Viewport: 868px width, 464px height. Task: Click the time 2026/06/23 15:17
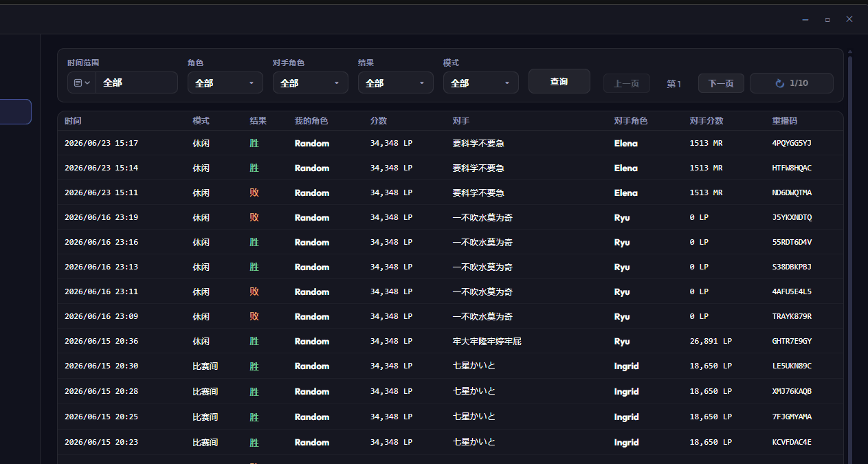(x=101, y=144)
